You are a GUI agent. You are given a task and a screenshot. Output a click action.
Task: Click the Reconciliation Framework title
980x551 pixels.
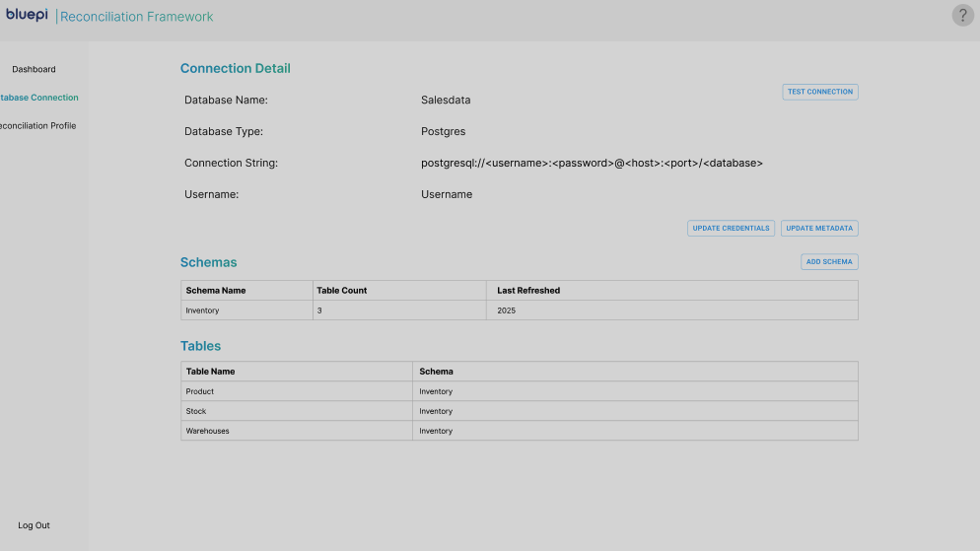pyautogui.click(x=136, y=17)
